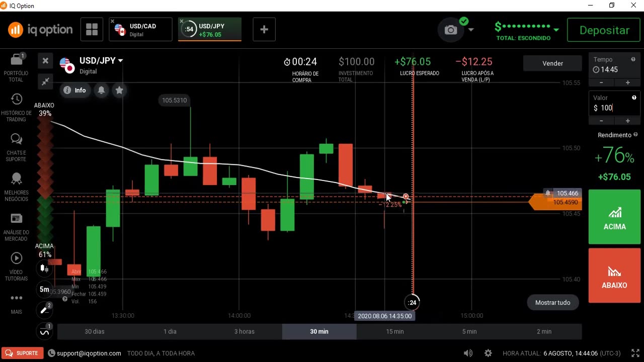Click Vender to sell position

552,63
